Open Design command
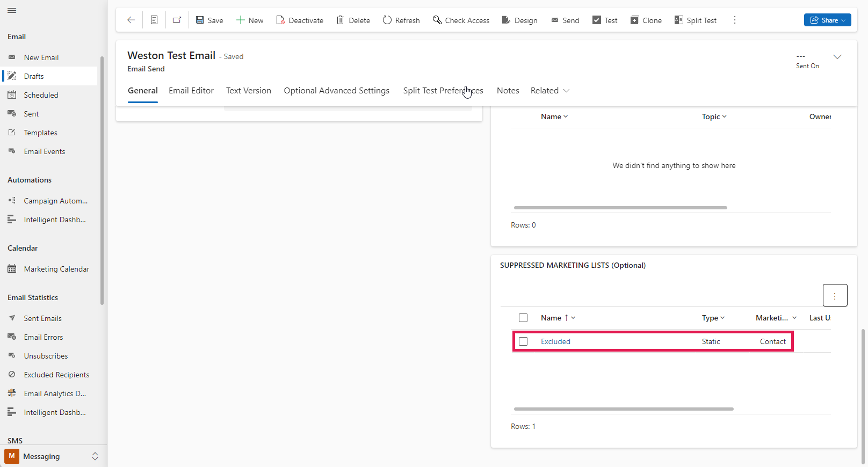Image resolution: width=868 pixels, height=467 pixels. pos(519,20)
